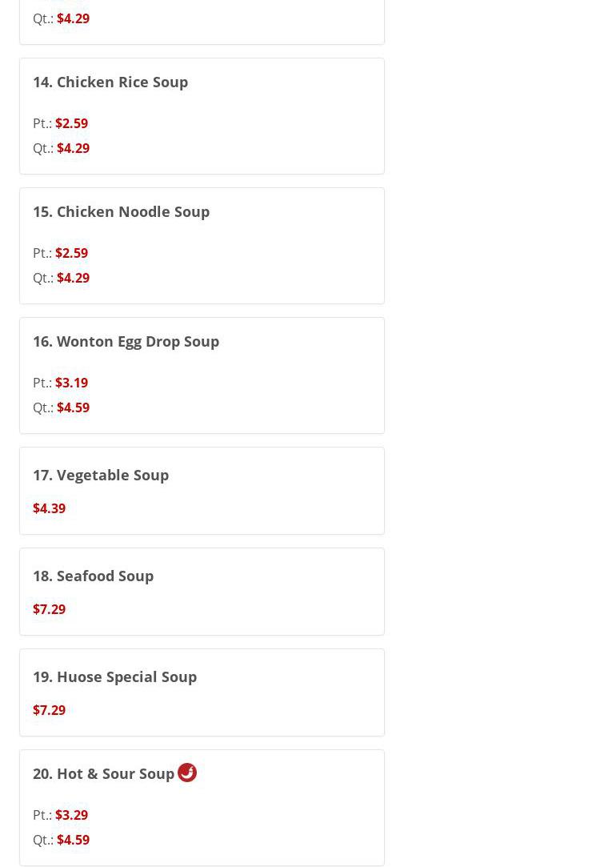This screenshot has width=616, height=867.
Task: Pick Chicken Noodle Soup quart price
Action: (x=73, y=278)
